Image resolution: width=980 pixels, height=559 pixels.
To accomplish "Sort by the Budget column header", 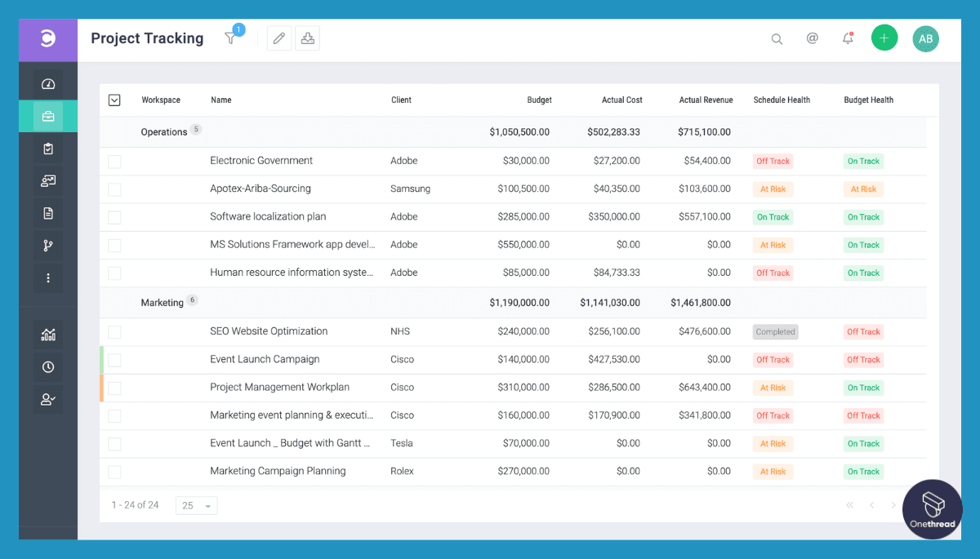I will [539, 100].
